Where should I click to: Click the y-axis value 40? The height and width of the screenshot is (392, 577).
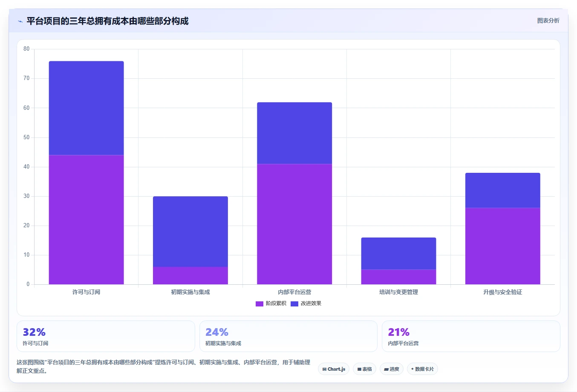point(26,167)
